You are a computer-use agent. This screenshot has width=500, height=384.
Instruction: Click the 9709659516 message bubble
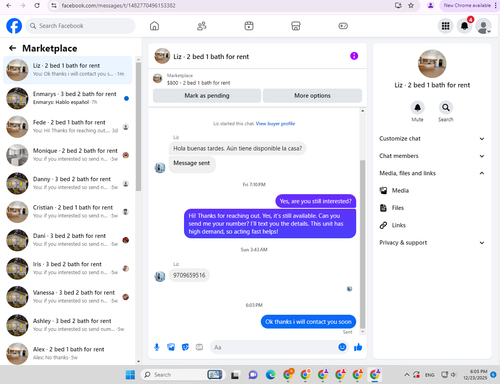(x=189, y=275)
